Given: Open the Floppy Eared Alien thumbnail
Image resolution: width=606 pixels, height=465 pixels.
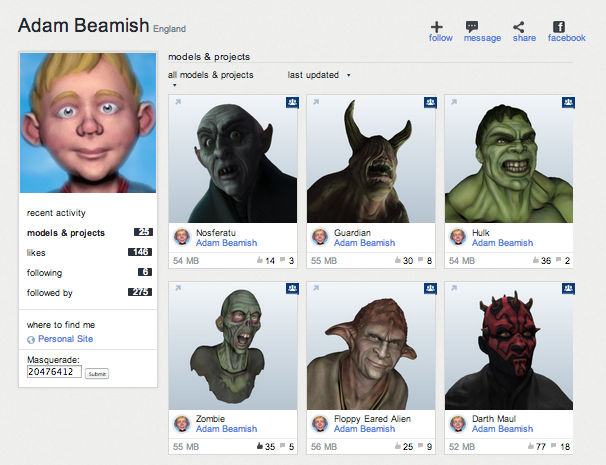Looking at the screenshot, I should point(371,346).
